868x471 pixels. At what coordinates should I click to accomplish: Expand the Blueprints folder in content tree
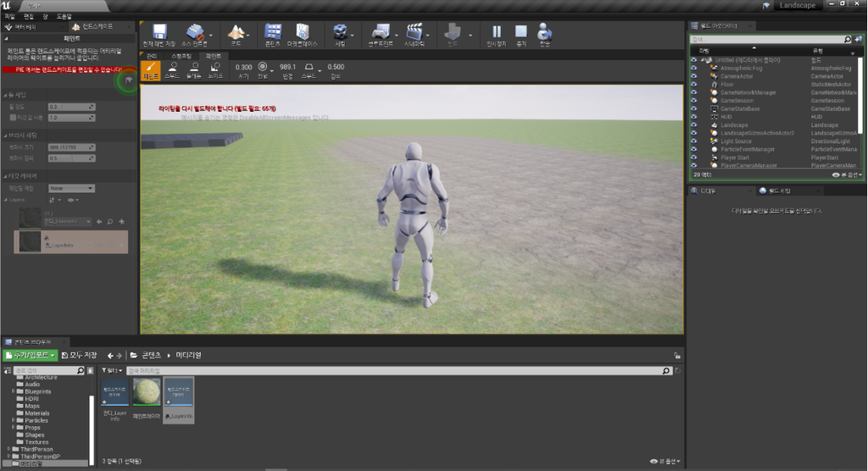coord(14,391)
